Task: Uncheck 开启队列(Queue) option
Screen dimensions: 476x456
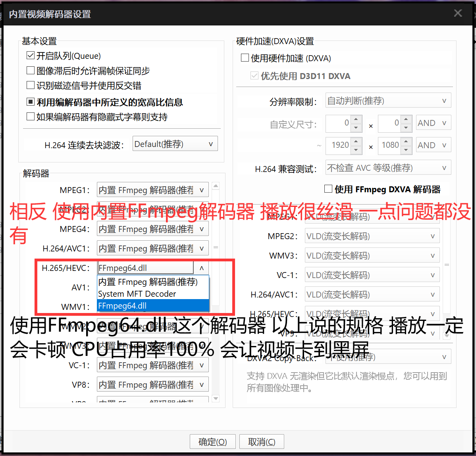Action: [30, 55]
